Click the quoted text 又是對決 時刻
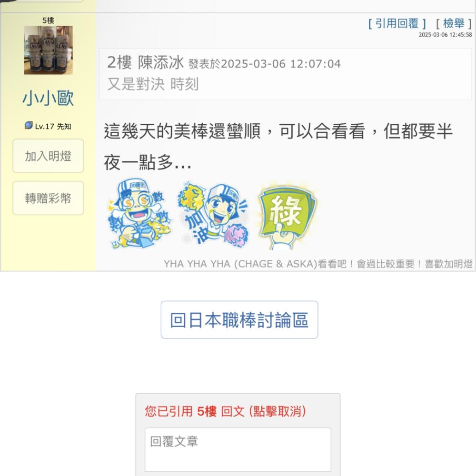 153,84
